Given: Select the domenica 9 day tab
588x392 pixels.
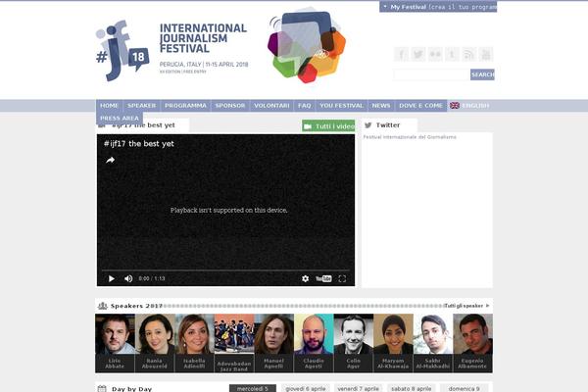Looking at the screenshot, I should coord(464,388).
